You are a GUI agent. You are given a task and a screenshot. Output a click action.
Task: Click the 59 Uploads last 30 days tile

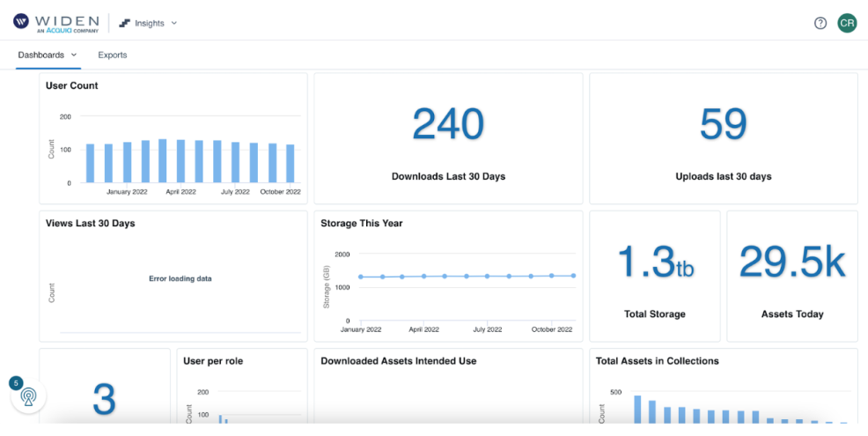[x=723, y=138]
